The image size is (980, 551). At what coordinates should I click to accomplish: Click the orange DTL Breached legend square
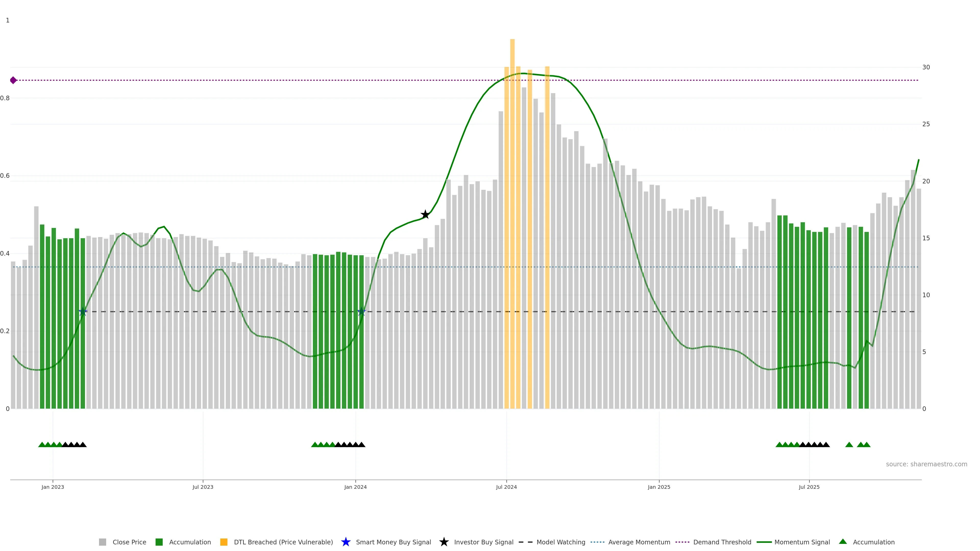pos(224,542)
